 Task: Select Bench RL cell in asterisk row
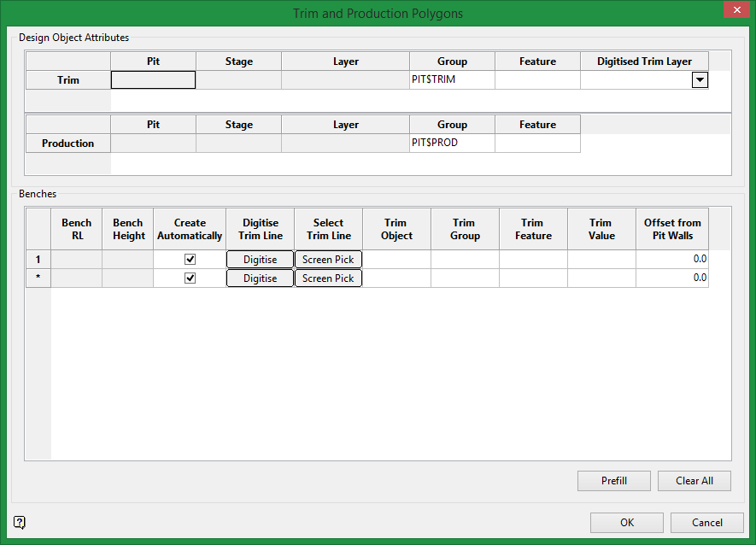(x=77, y=278)
